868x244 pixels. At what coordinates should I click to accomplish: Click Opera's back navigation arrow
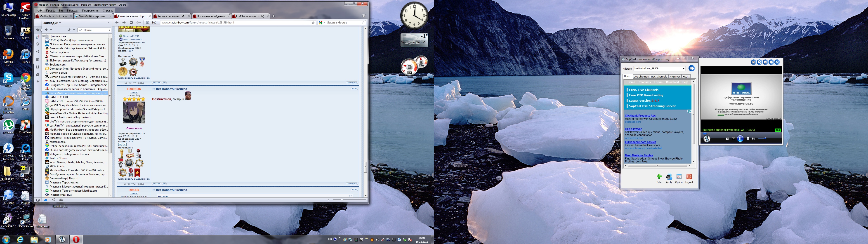(117, 23)
